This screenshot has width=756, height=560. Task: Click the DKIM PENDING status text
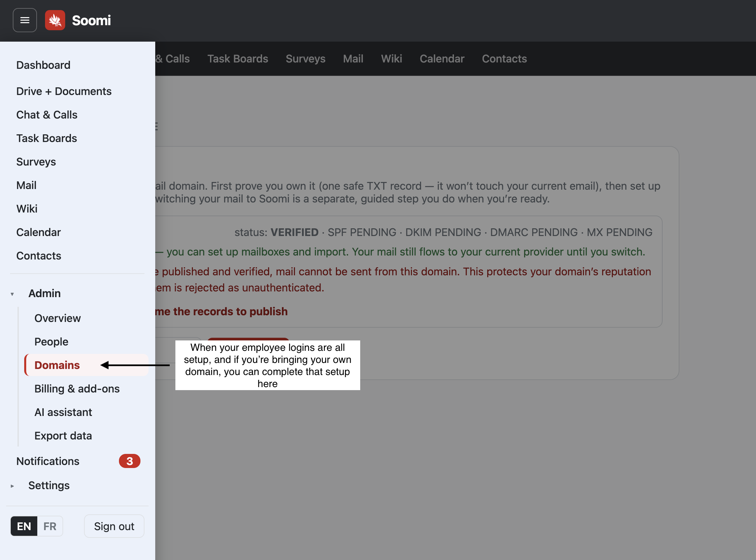tap(443, 233)
